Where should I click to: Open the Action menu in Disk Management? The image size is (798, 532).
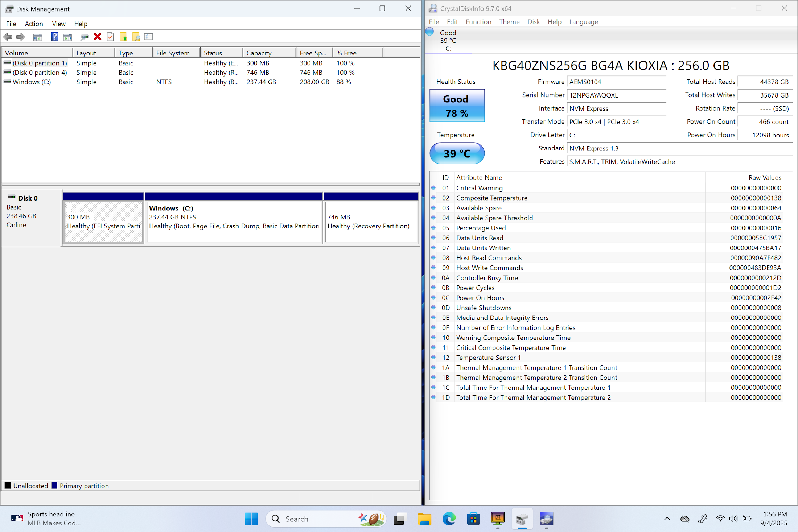(x=34, y=24)
